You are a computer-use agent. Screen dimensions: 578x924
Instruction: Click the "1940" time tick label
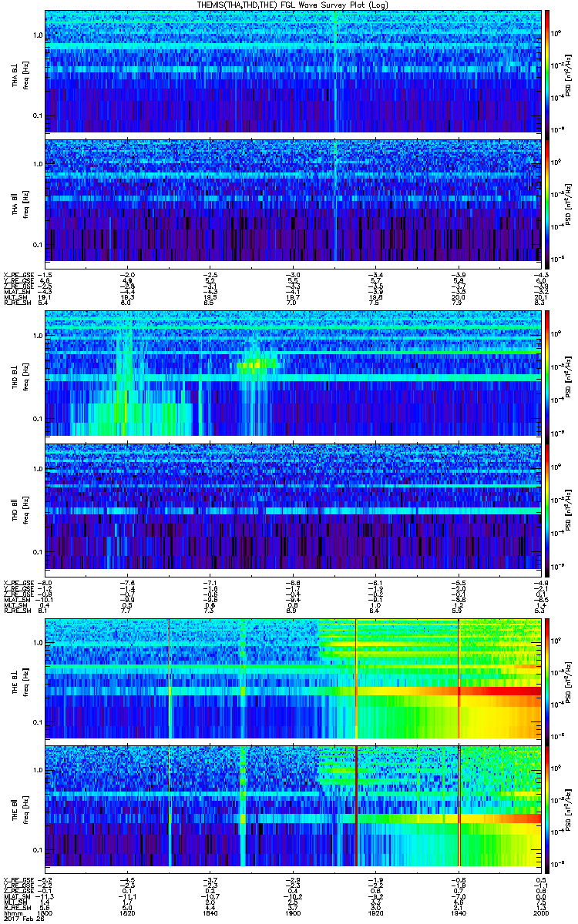pyautogui.click(x=457, y=912)
